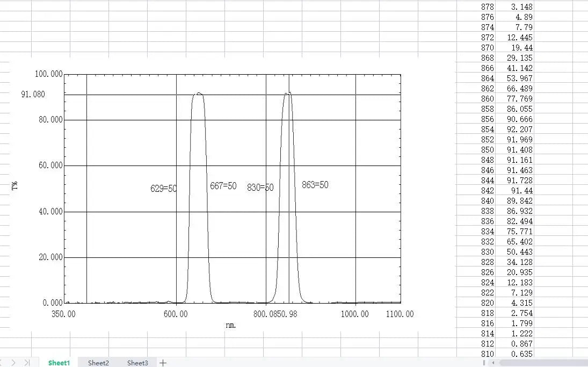The height and width of the screenshot is (367, 588).
Task: Go to previous sheet using arrow
Action: click(3, 363)
